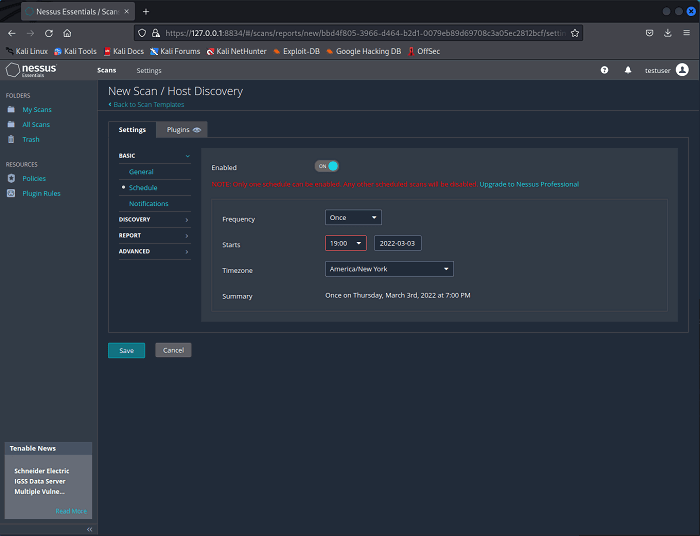The image size is (700, 536).
Task: Open the testuser avatar icon
Action: [682, 70]
